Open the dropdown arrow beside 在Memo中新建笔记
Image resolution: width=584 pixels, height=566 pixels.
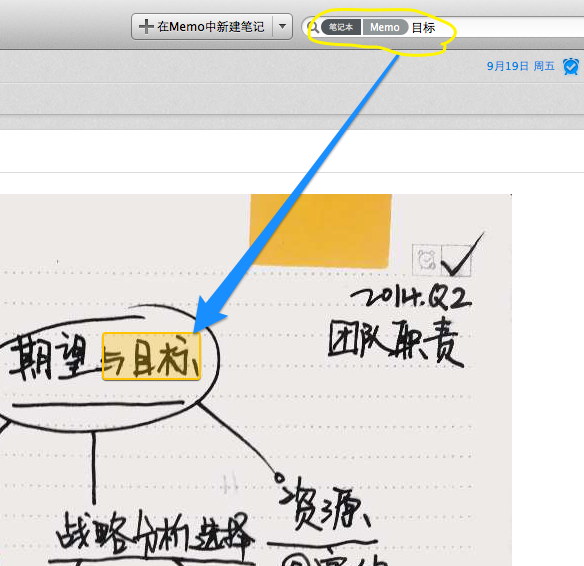(282, 26)
